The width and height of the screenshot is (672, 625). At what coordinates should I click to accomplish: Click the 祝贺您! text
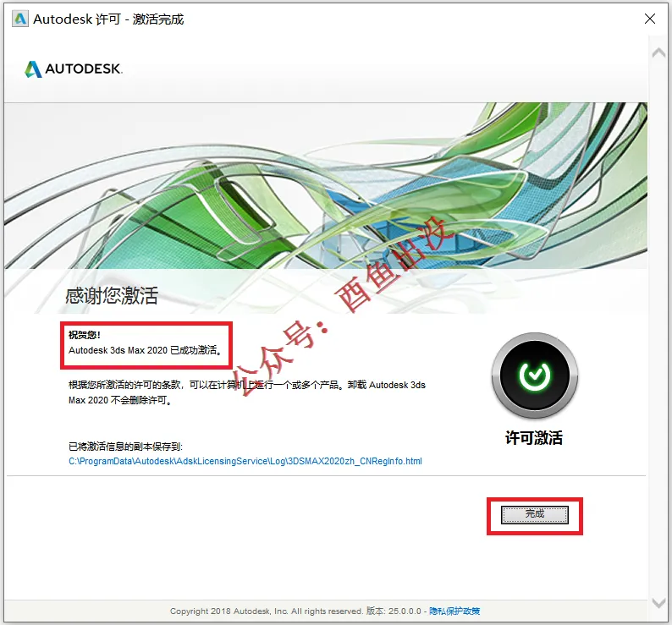click(85, 335)
